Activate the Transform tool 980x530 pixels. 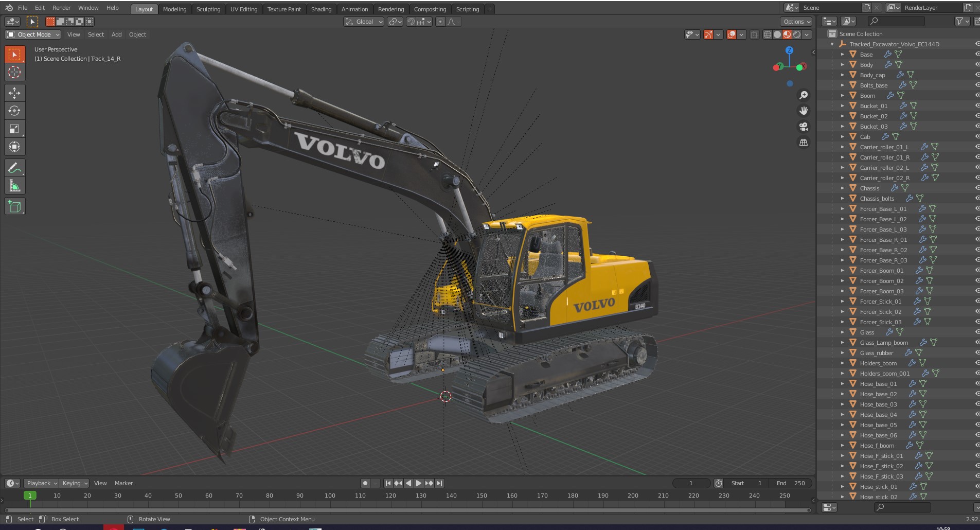click(14, 147)
